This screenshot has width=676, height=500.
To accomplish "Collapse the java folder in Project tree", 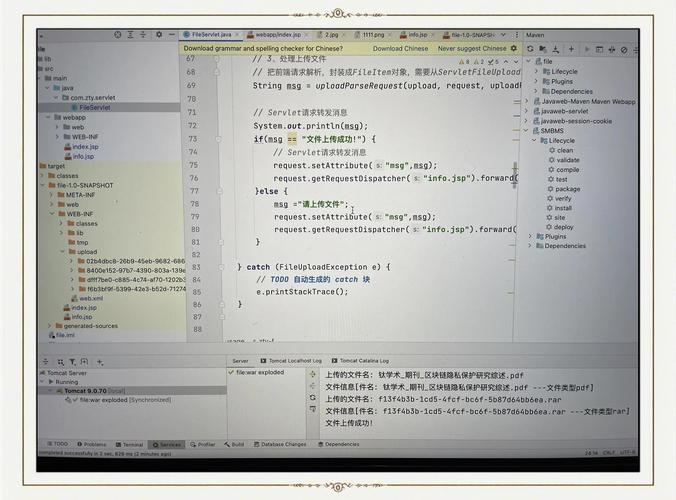I will pos(47,88).
